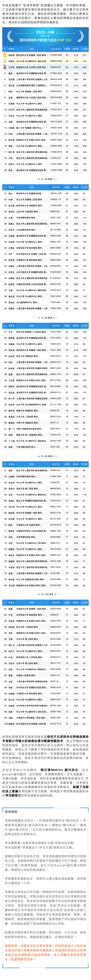
Task: Click the '眼科领域学术影响力排名 TOP 100' heading
Action: (45, 40)
